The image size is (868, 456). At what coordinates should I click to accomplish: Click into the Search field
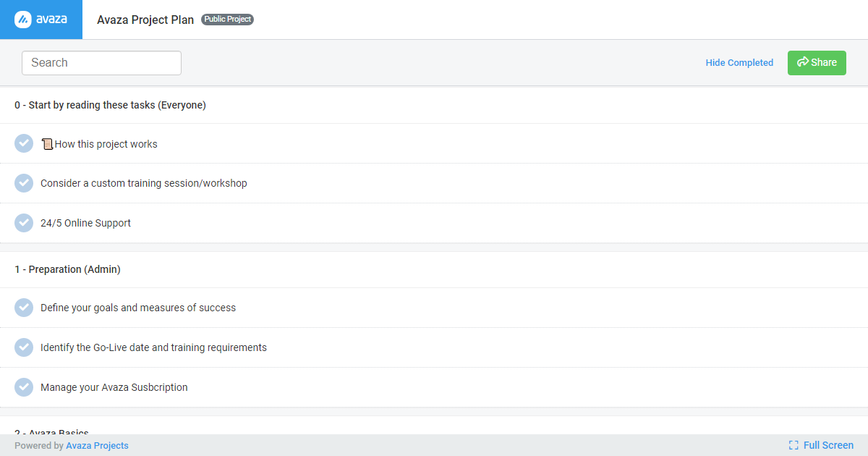pyautogui.click(x=101, y=63)
